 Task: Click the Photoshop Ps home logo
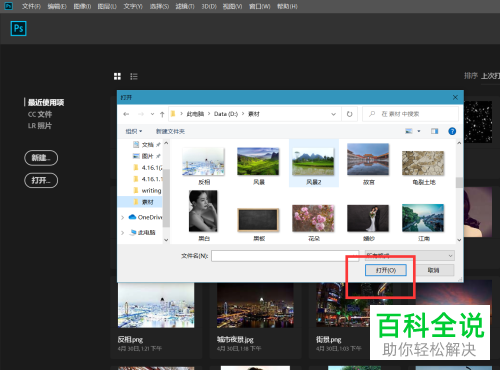pyautogui.click(x=18, y=28)
